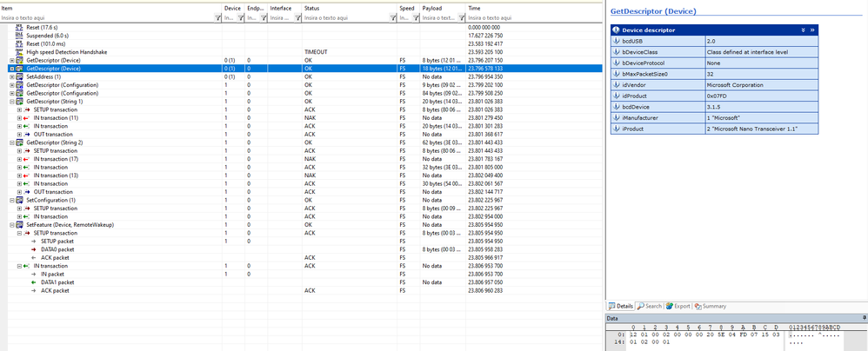
Task: Click the Payload column filter funnel icon
Action: [x=462, y=18]
